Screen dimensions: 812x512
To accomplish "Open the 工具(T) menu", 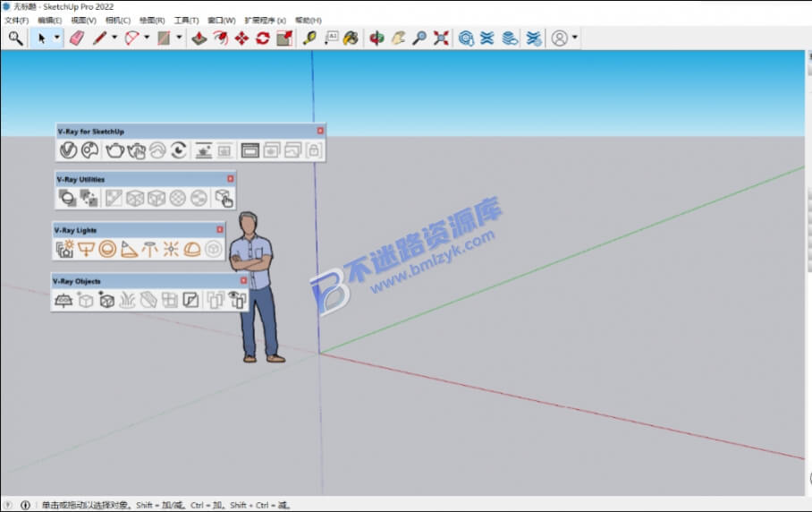I will 186,21.
